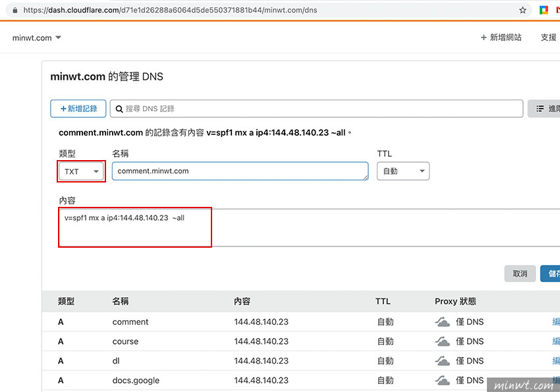Open the TTL 自動 dropdown
The image size is (560, 392).
(403, 171)
